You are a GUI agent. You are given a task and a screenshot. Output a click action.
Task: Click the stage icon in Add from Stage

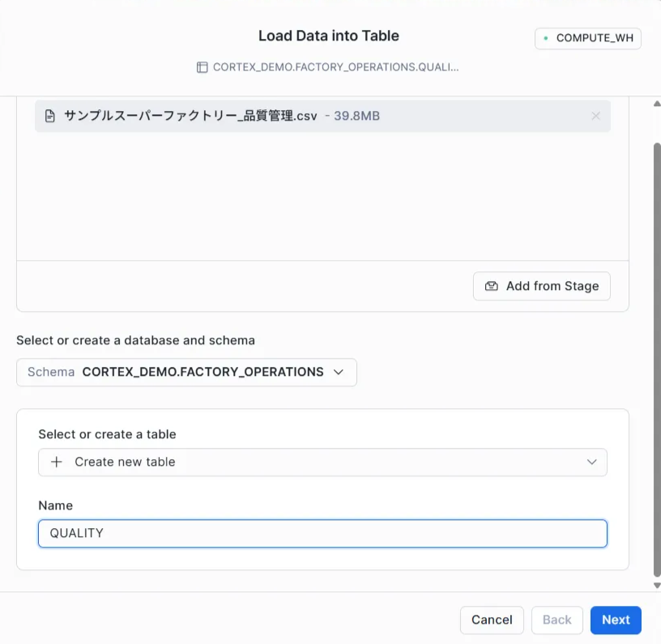coord(491,286)
